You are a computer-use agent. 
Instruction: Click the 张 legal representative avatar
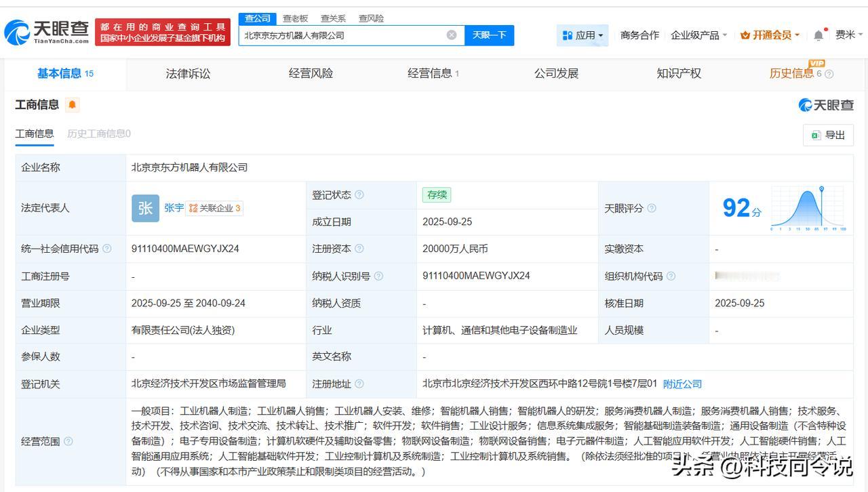click(x=145, y=208)
